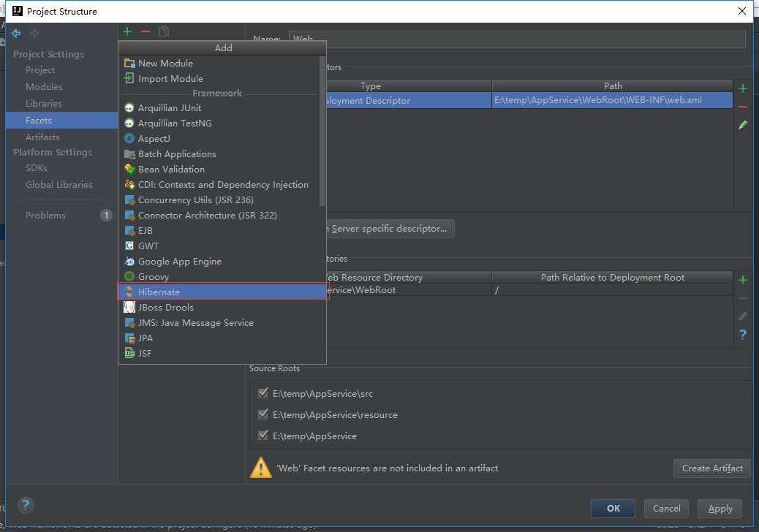Uncheck E:\temp\AppService source root
Image resolution: width=759 pixels, height=532 pixels.
(263, 436)
